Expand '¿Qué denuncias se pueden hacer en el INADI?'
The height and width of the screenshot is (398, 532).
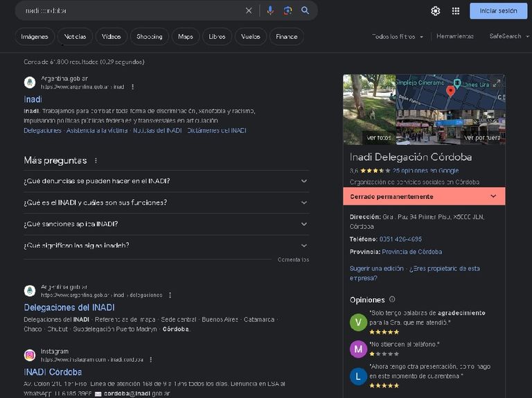click(166, 181)
